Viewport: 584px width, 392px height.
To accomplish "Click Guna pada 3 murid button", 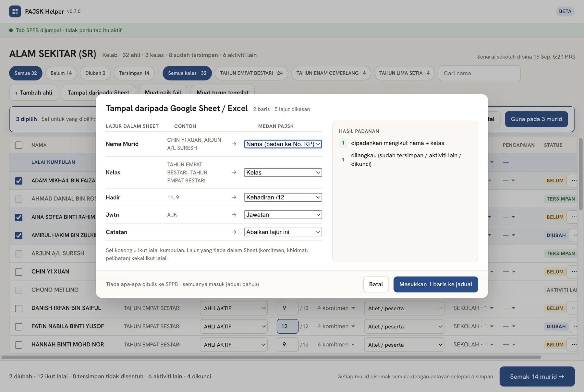I will (536, 119).
